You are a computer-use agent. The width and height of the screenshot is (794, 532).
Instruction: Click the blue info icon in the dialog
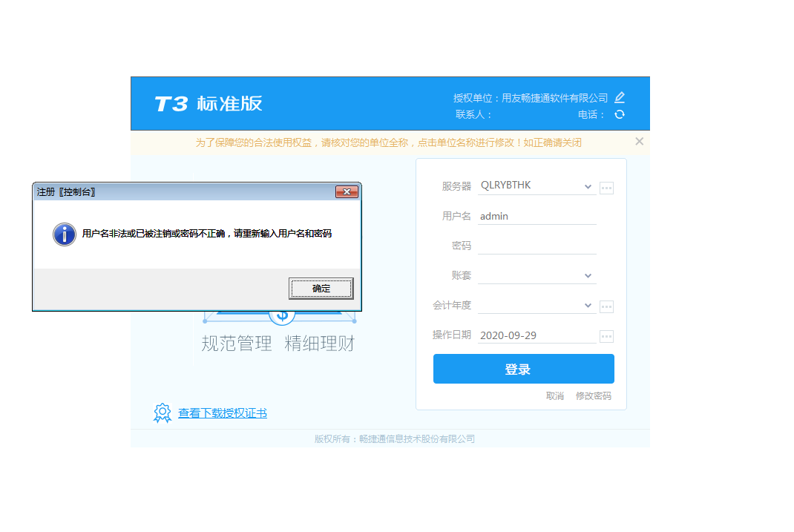tap(65, 234)
